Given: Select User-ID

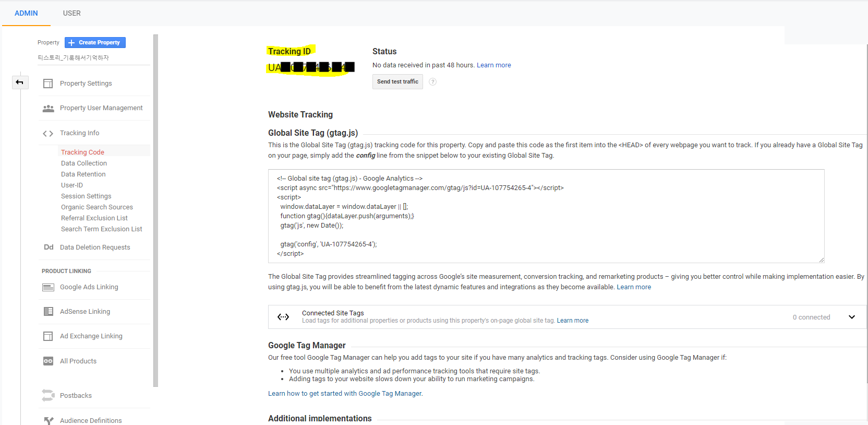Looking at the screenshot, I should (x=72, y=185).
